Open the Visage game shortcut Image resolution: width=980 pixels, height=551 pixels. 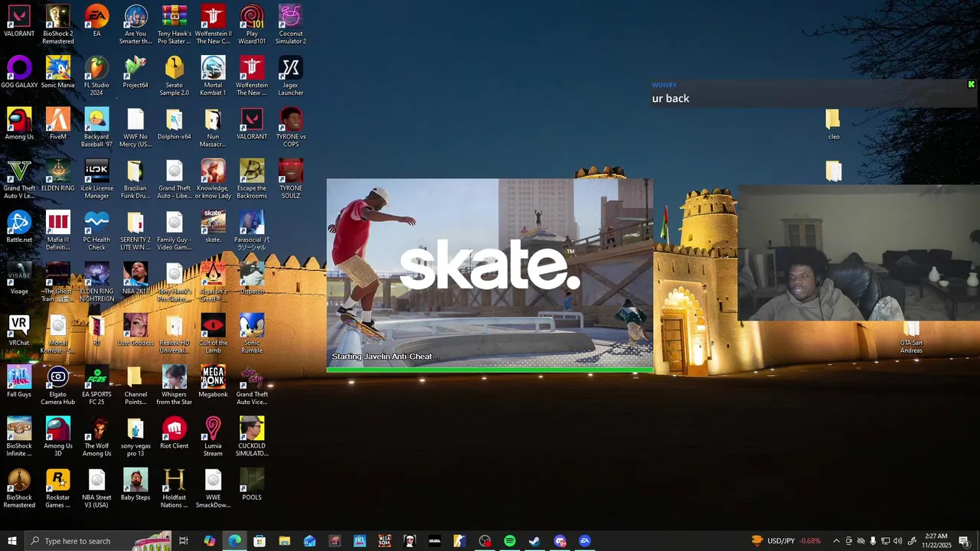[x=19, y=278]
